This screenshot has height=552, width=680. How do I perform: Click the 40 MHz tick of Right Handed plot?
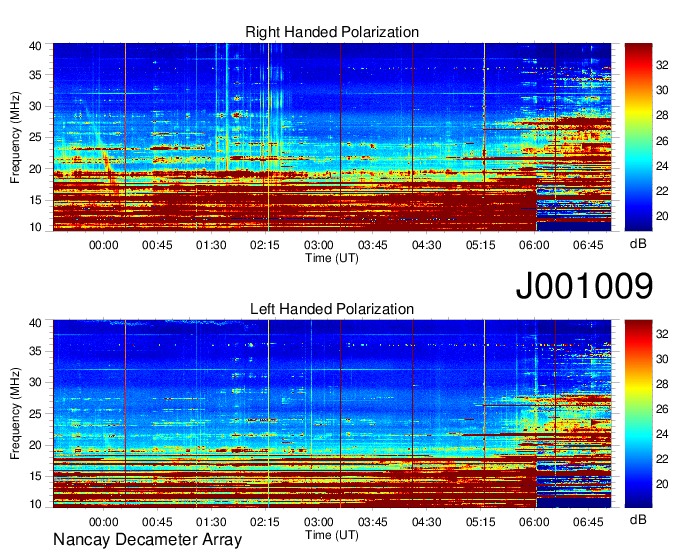pos(35,46)
